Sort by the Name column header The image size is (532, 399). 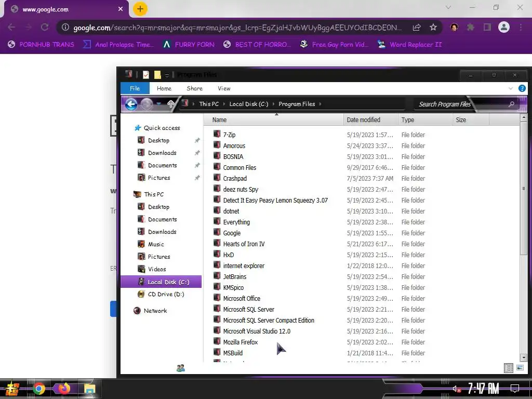pos(273,120)
